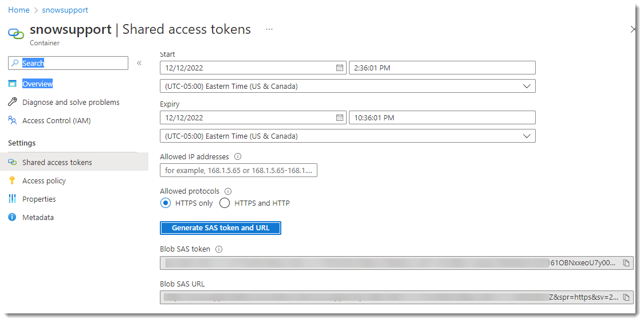Screen dimensions: 644x322
Task: Open Metadata settings page
Action: [38, 217]
